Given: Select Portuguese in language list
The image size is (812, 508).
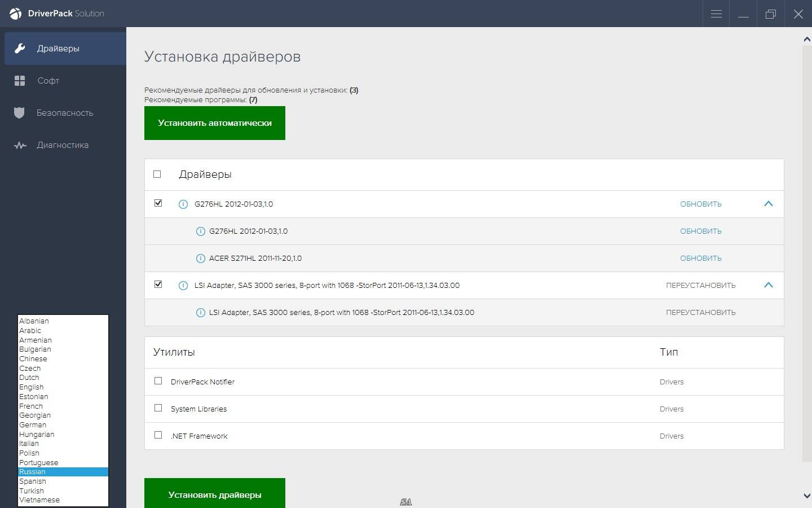Looking at the screenshot, I should 63,463.
